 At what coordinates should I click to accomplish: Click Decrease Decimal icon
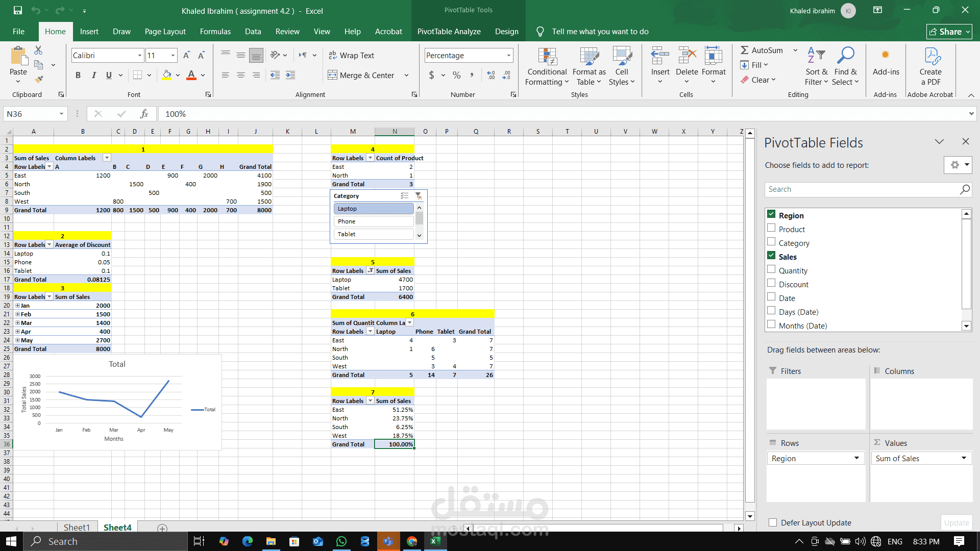(x=506, y=76)
